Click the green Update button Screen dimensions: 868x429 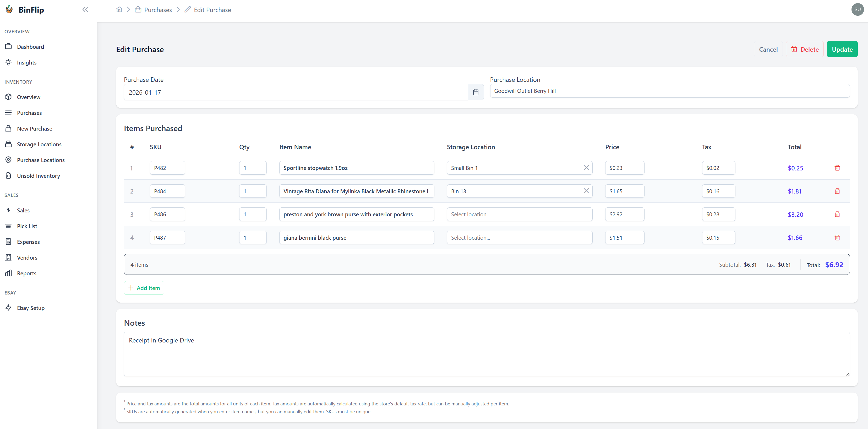842,49
